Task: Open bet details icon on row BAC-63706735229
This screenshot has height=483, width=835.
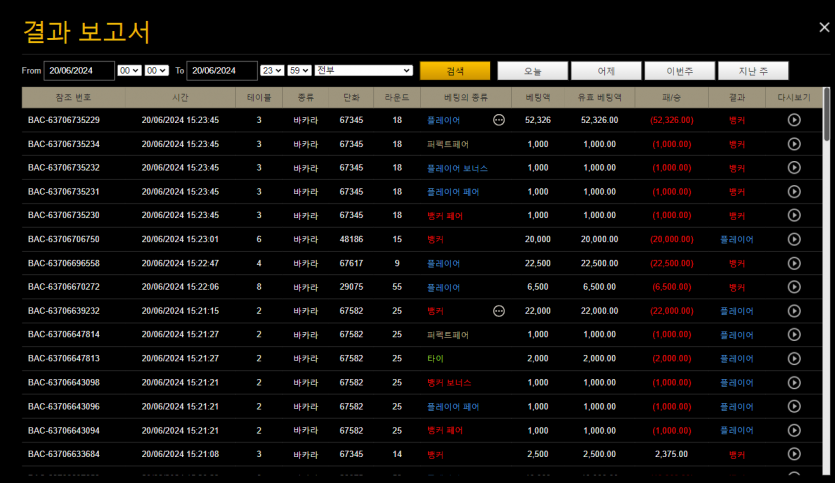Action: [x=499, y=120]
